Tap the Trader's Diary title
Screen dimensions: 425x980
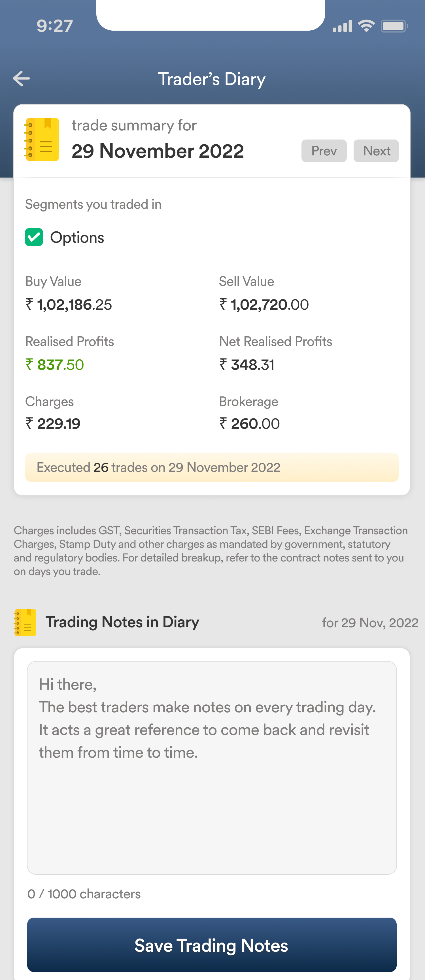[x=212, y=79]
